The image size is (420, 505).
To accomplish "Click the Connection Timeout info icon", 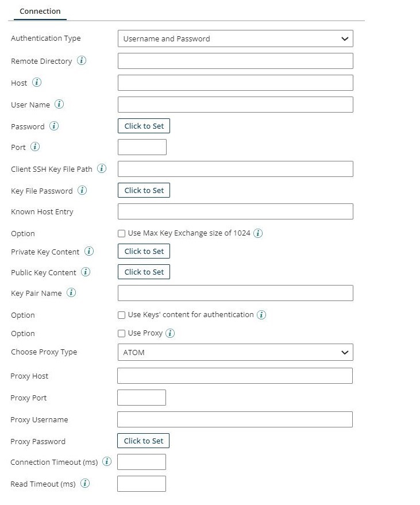I will point(107,461).
